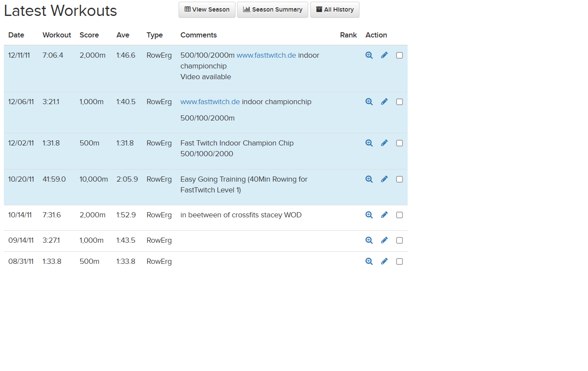This screenshot has width=588, height=371.
Task: Edit the 12/11/11 2,000m workout
Action: tap(384, 55)
